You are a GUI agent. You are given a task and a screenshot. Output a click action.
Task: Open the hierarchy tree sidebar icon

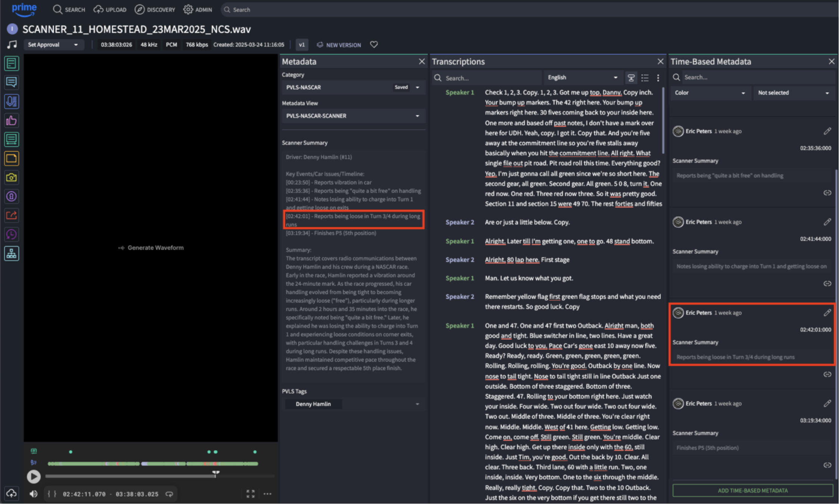click(x=11, y=253)
